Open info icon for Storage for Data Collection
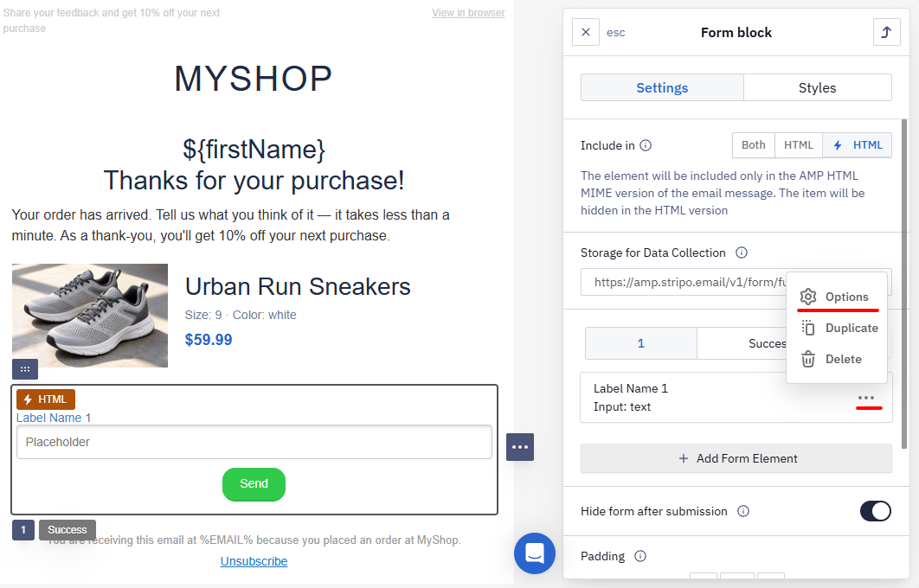The height and width of the screenshot is (588, 919). point(742,252)
